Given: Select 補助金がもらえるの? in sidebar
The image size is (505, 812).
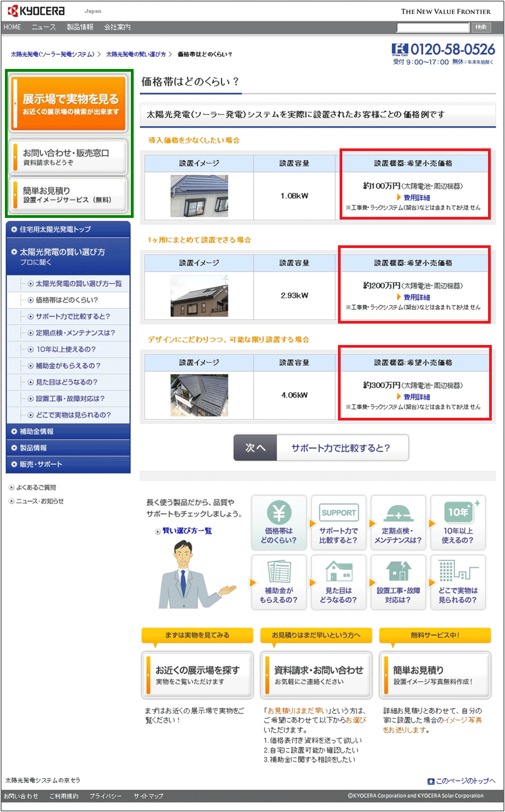Looking at the screenshot, I should (x=68, y=366).
